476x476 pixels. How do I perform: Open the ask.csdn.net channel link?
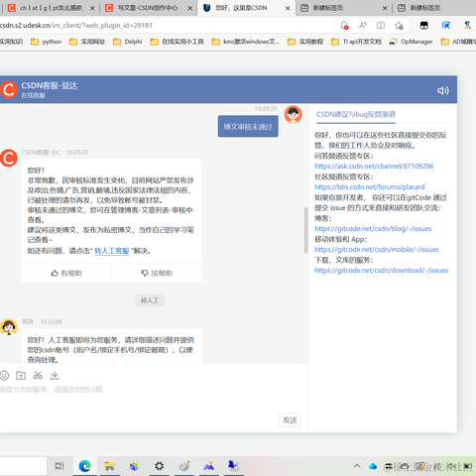point(374,166)
